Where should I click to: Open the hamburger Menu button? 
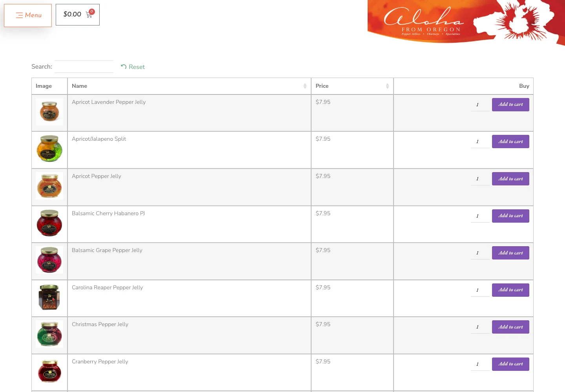click(x=28, y=15)
